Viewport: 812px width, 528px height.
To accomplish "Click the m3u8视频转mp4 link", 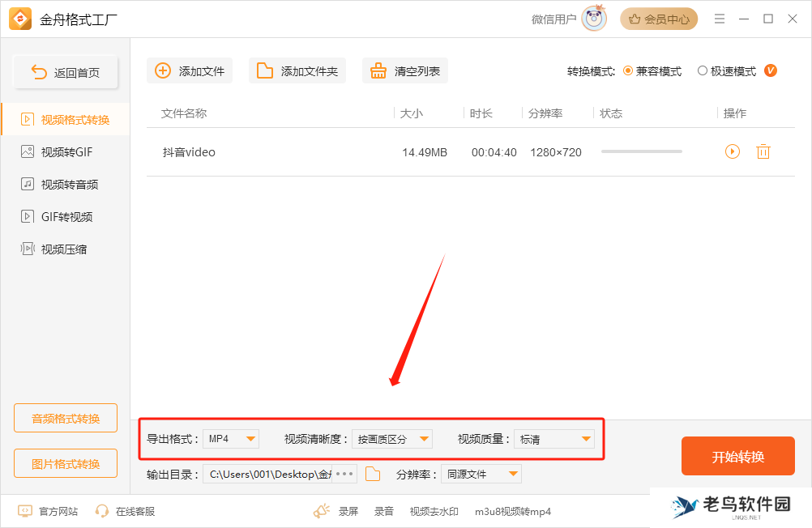I will (513, 512).
